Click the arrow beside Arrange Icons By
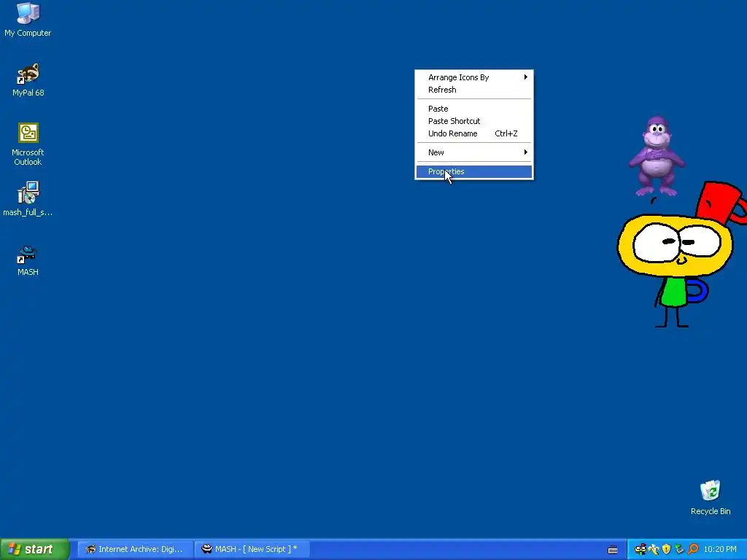The image size is (747, 560). coord(525,77)
